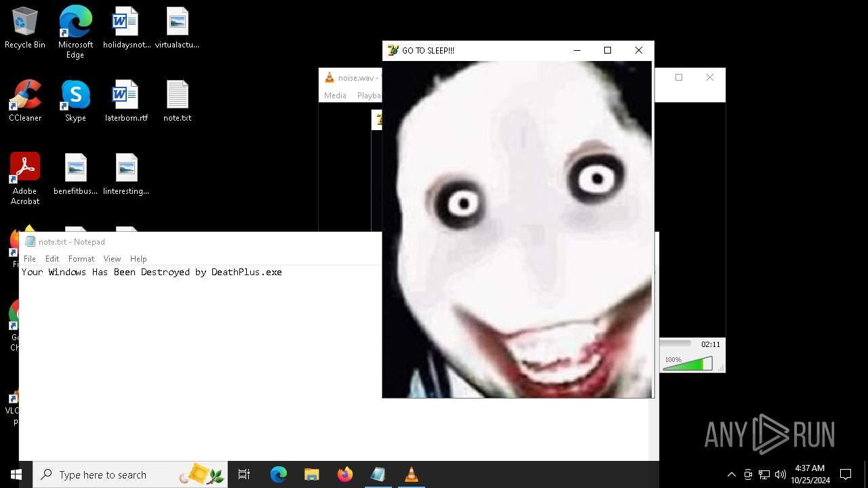Click the note.txt - Notepad title bar
Screen dimensions: 868x488
coord(201,242)
